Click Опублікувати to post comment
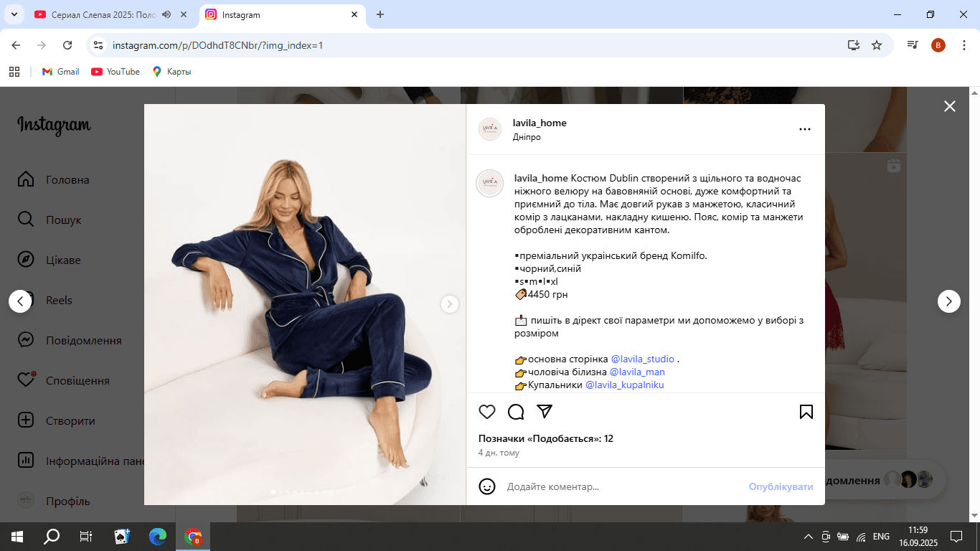The height and width of the screenshot is (551, 980). pos(781,486)
